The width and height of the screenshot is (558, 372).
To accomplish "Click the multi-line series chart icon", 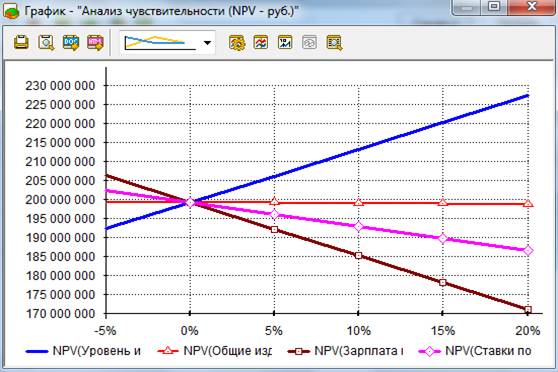I will [x=261, y=42].
